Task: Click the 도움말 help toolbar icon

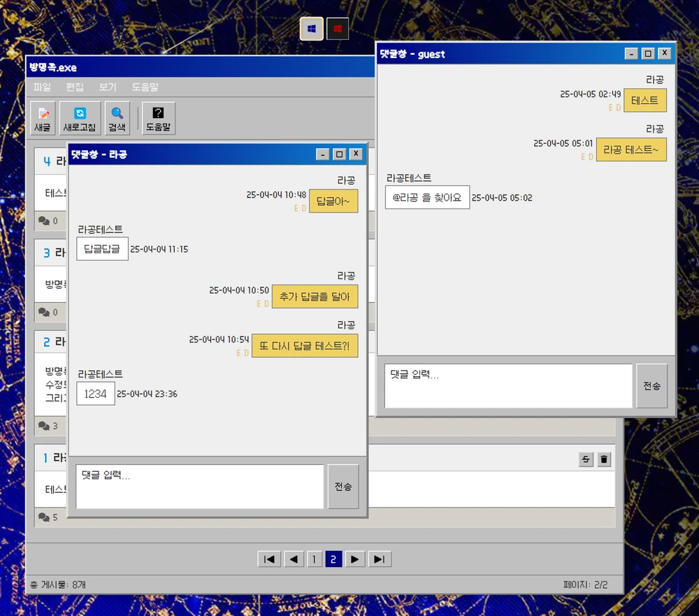Action: (x=158, y=118)
